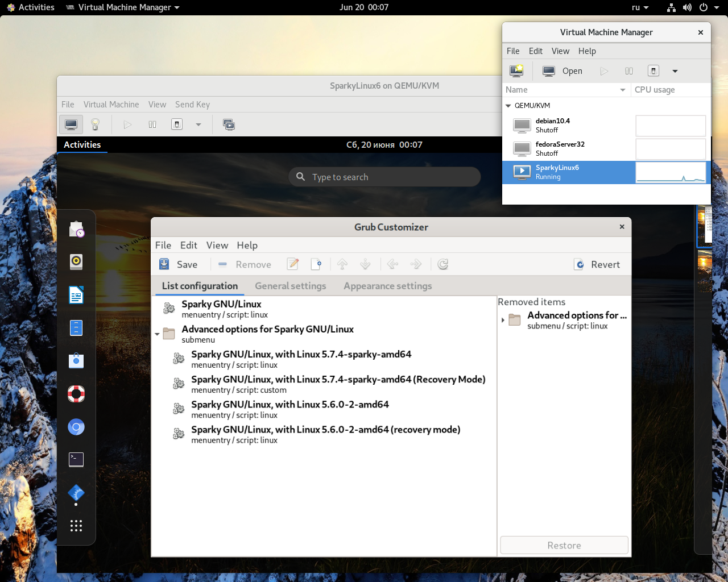728x582 pixels.
Task: Show virtual hardware details lightbulb icon
Action: (x=96, y=124)
